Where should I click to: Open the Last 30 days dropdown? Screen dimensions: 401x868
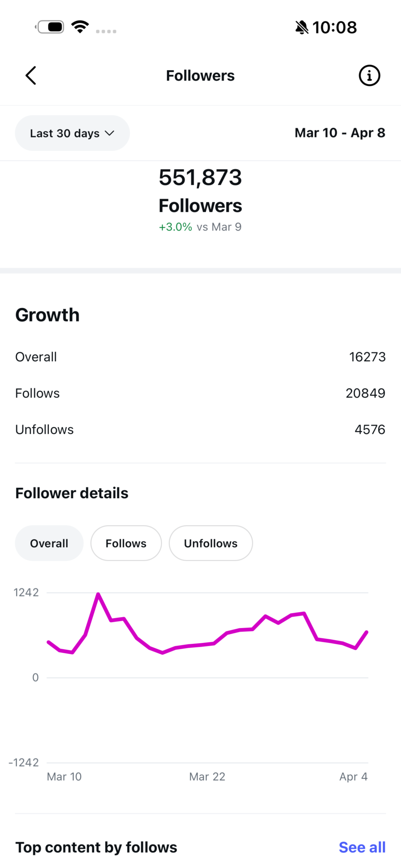point(72,133)
